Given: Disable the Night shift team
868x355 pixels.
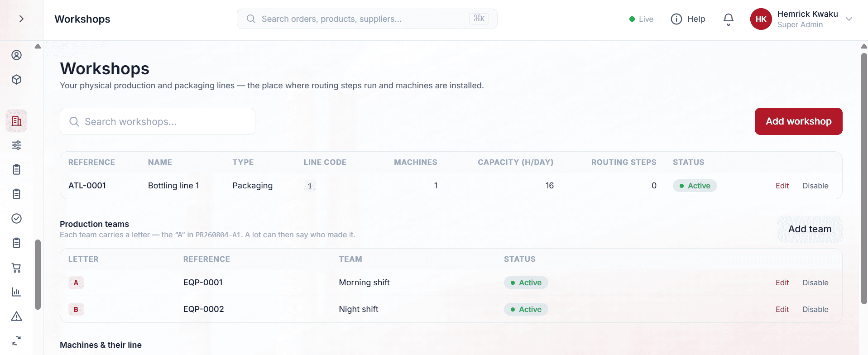Looking at the screenshot, I should 815,309.
